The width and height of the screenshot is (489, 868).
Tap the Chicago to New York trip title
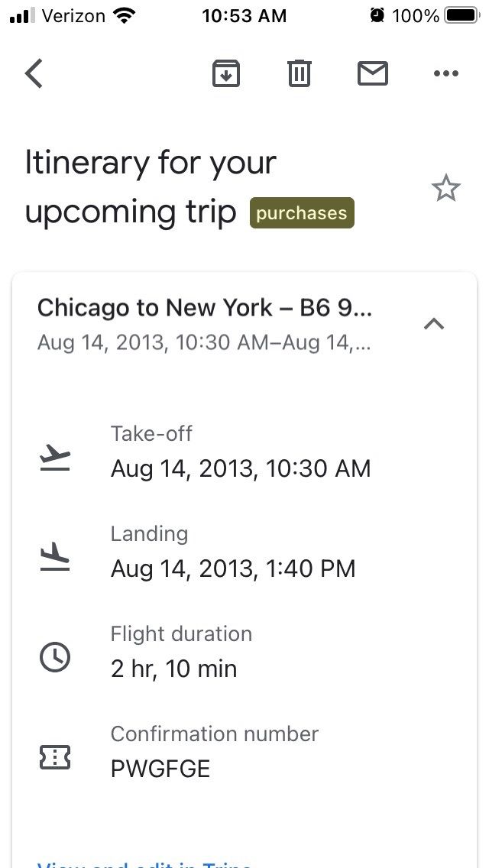pyautogui.click(x=204, y=308)
